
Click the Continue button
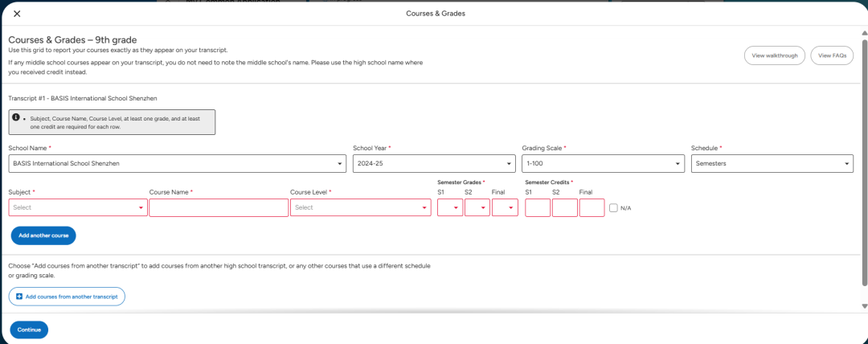coord(29,330)
